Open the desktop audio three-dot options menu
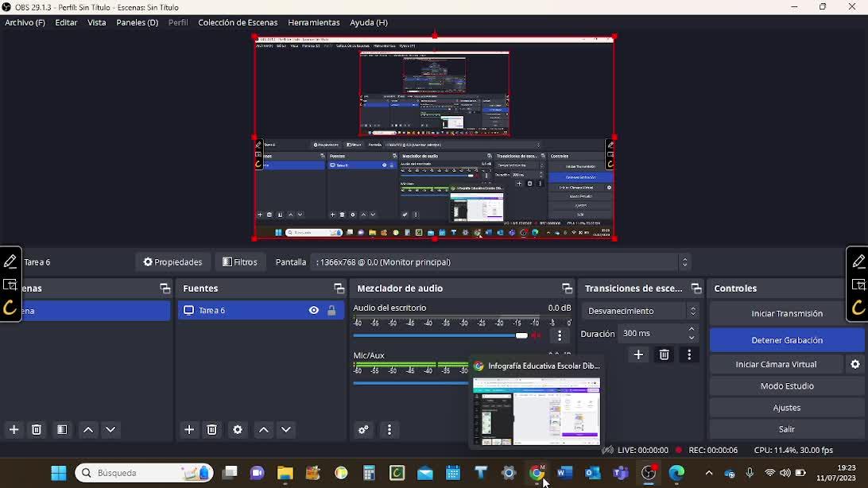 click(x=560, y=335)
